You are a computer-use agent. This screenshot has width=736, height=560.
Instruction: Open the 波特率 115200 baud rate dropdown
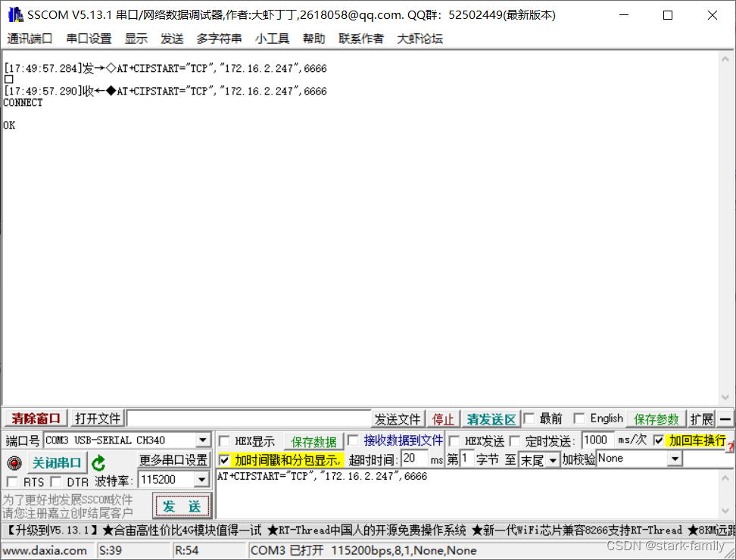[x=203, y=479]
